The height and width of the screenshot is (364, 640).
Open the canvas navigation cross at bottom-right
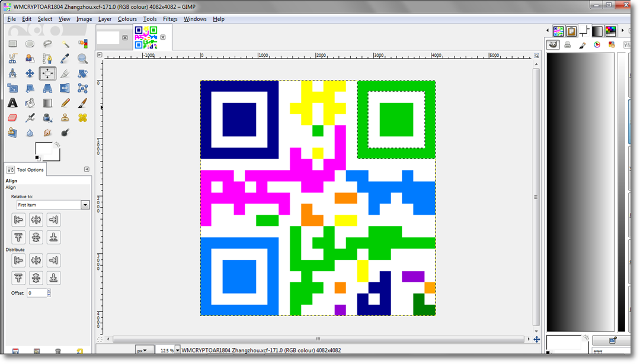pos(537,339)
